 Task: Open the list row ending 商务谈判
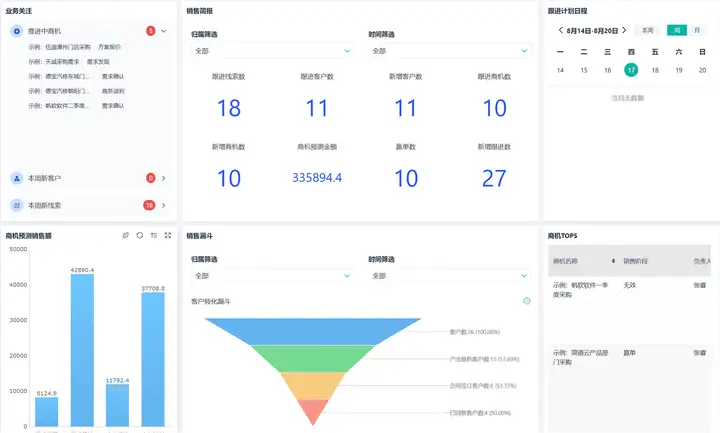click(76, 91)
